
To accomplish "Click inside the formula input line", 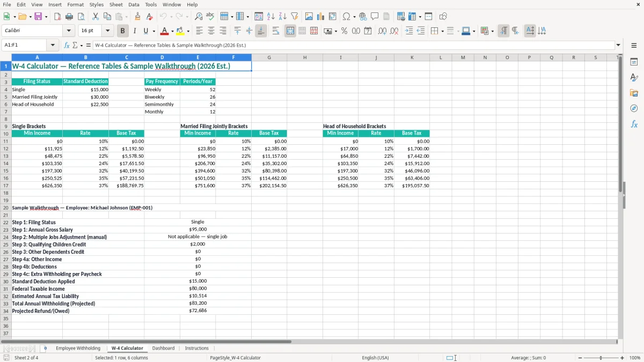I will (353, 45).
